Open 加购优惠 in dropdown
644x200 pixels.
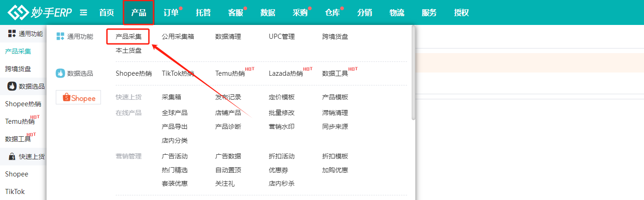click(x=335, y=170)
